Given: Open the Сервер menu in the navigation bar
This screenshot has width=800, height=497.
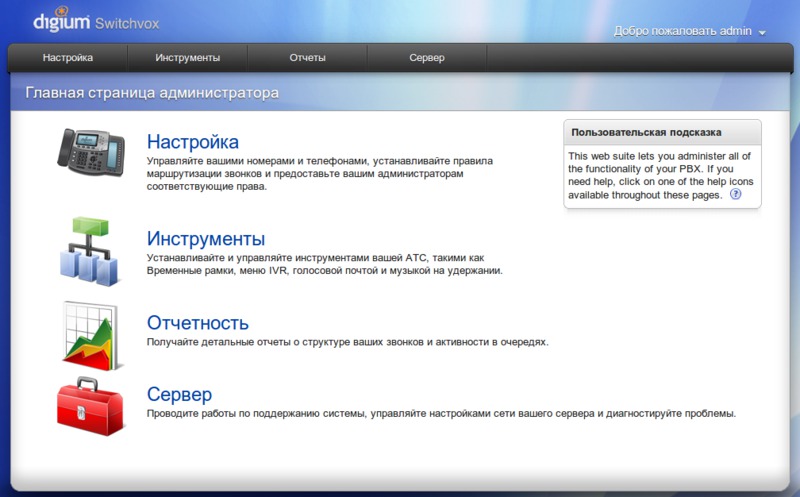Looking at the screenshot, I should [x=427, y=58].
